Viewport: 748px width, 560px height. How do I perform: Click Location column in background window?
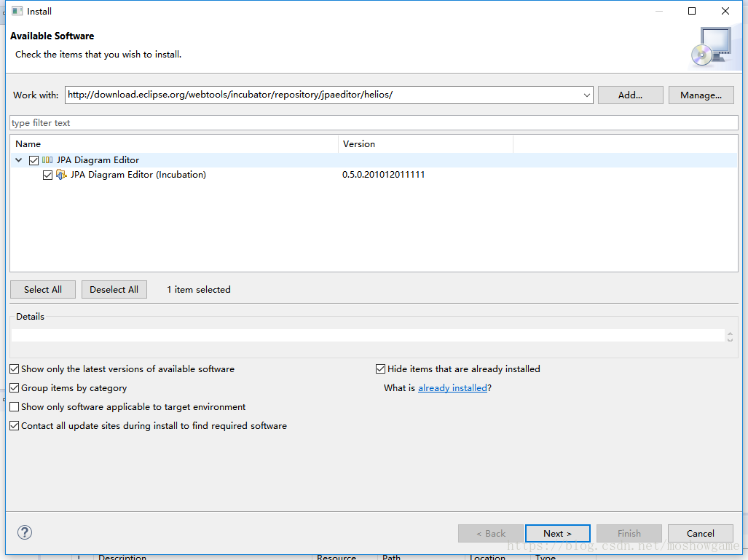coord(487,557)
